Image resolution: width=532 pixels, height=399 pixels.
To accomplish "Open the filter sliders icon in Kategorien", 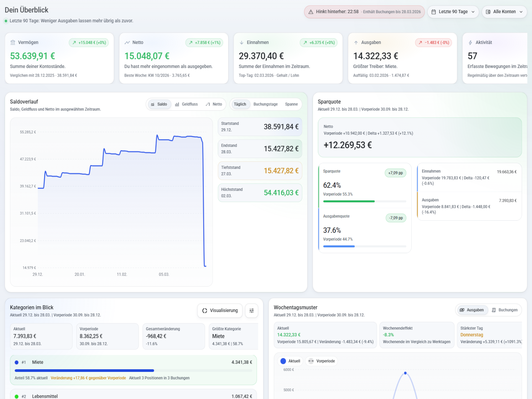I will pos(252,311).
